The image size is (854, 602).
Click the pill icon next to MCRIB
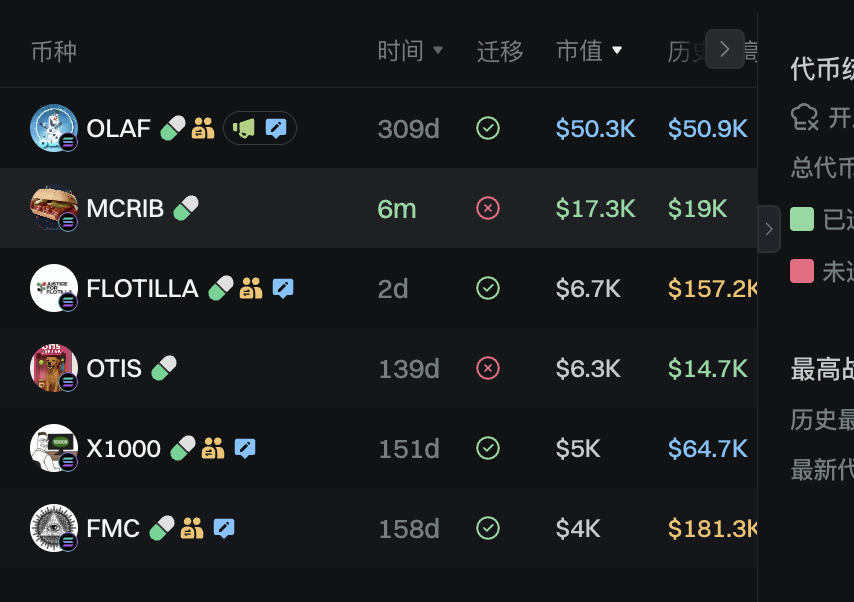(186, 208)
